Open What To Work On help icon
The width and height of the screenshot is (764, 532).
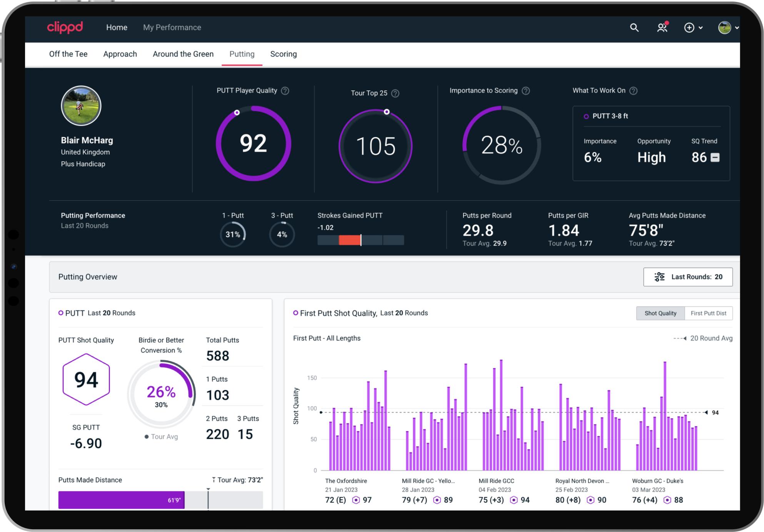[x=633, y=91]
